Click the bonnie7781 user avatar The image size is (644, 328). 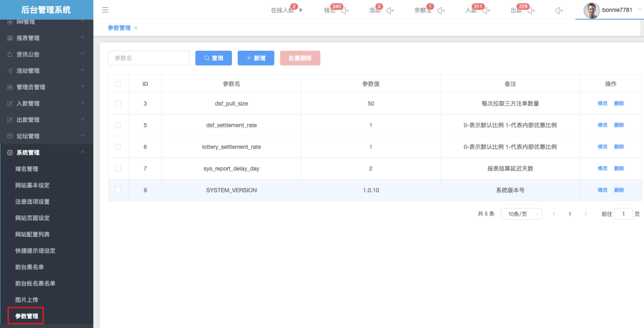tap(591, 10)
